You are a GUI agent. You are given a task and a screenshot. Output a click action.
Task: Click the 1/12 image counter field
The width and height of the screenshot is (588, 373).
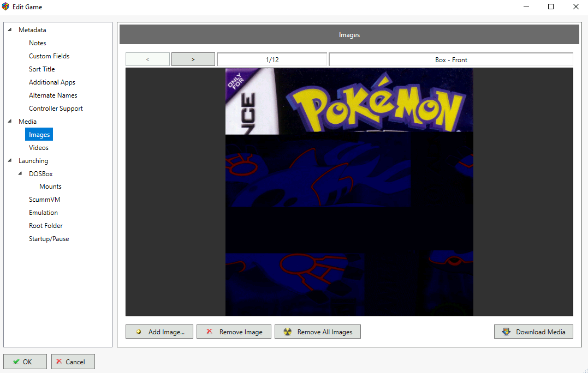coord(272,59)
